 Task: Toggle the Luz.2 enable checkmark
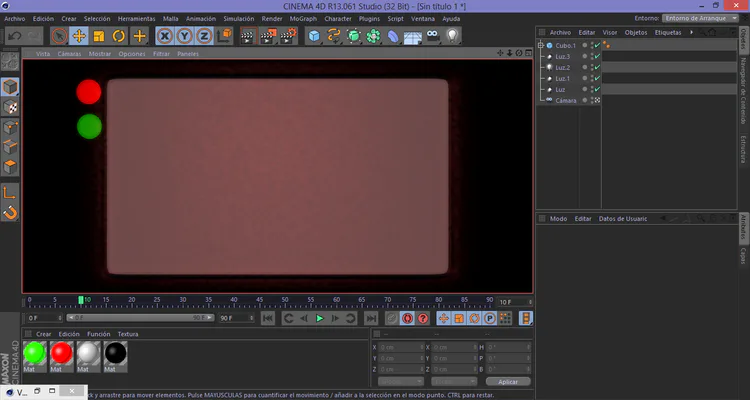597,67
